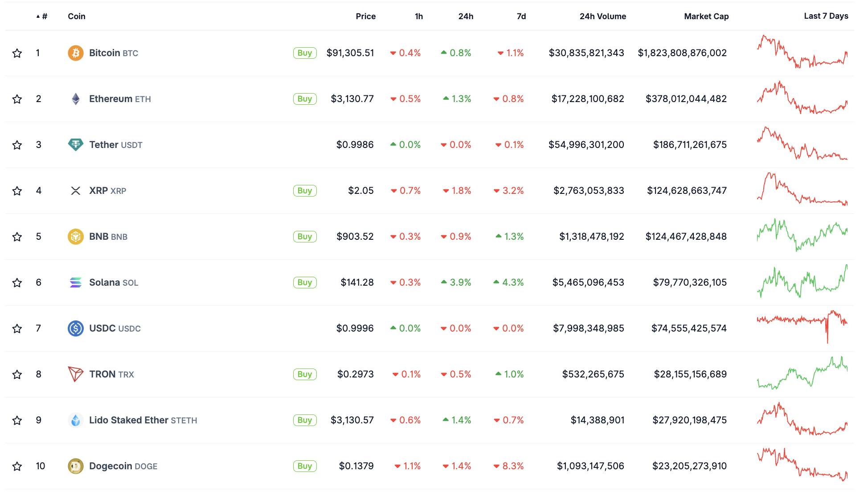The width and height of the screenshot is (868, 492).
Task: Click the XRP logo icon
Action: click(75, 191)
